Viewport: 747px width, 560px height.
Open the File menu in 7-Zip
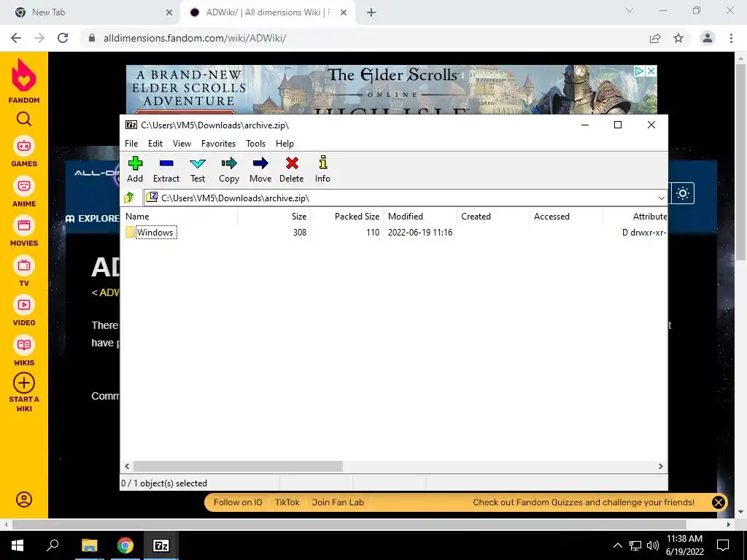click(131, 144)
